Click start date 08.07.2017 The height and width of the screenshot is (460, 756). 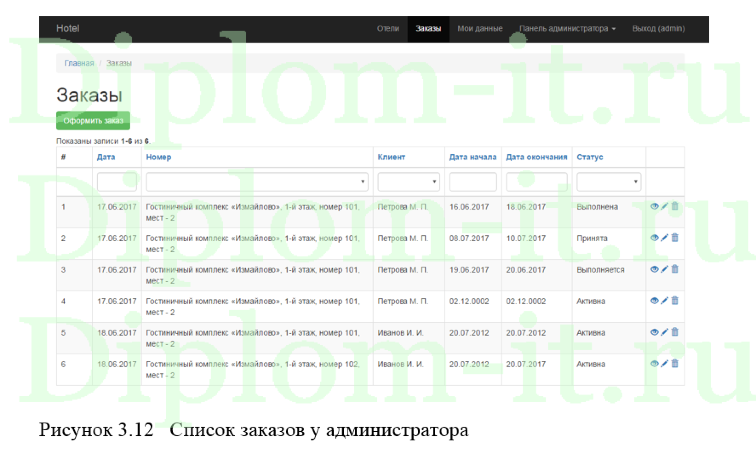(x=469, y=238)
